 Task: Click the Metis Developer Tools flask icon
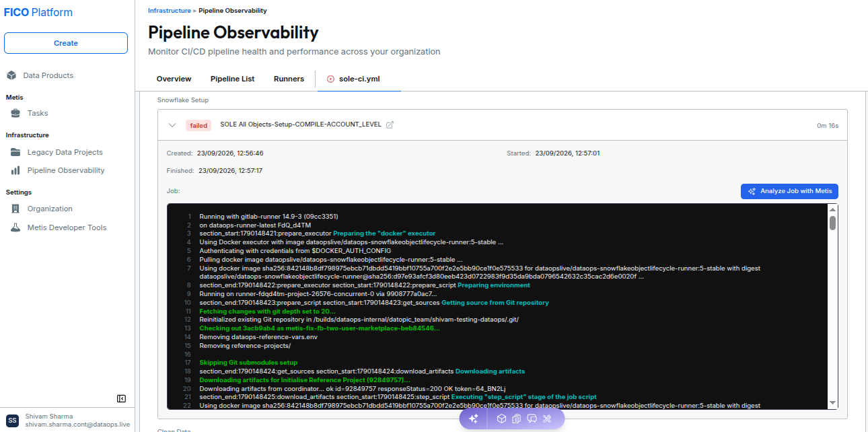(x=15, y=227)
